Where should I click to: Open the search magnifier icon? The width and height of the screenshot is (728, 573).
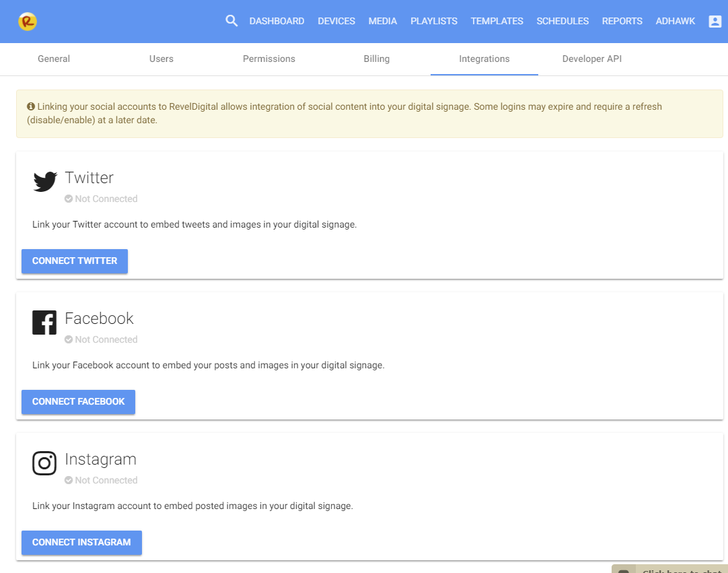231,21
